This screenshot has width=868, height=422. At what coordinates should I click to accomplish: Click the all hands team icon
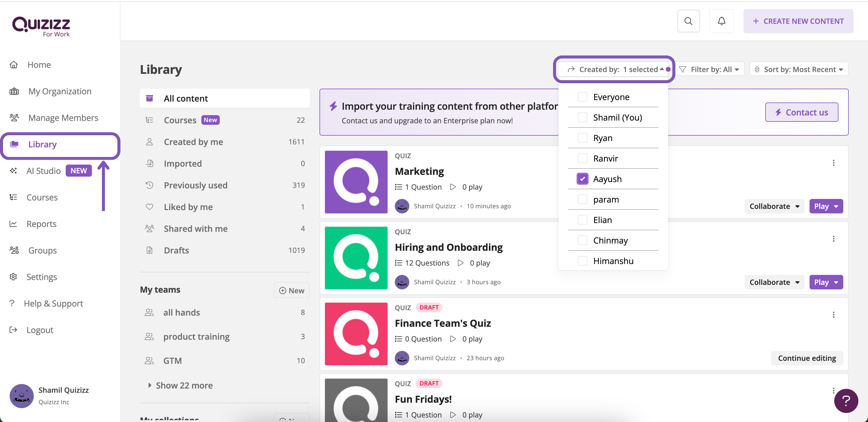(149, 312)
